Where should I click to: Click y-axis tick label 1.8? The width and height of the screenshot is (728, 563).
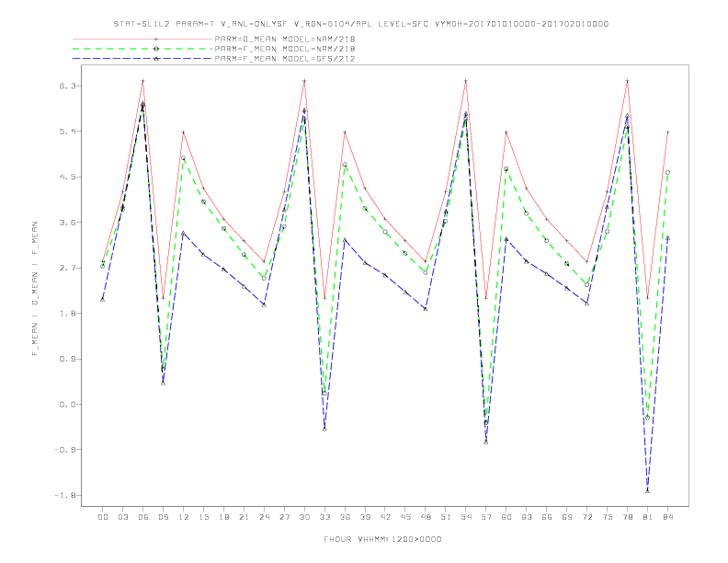[66, 314]
